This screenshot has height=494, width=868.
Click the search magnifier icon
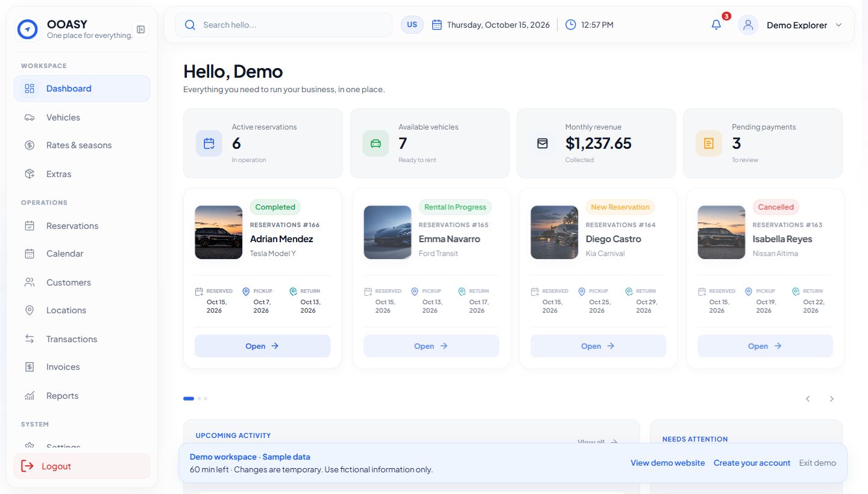190,25
